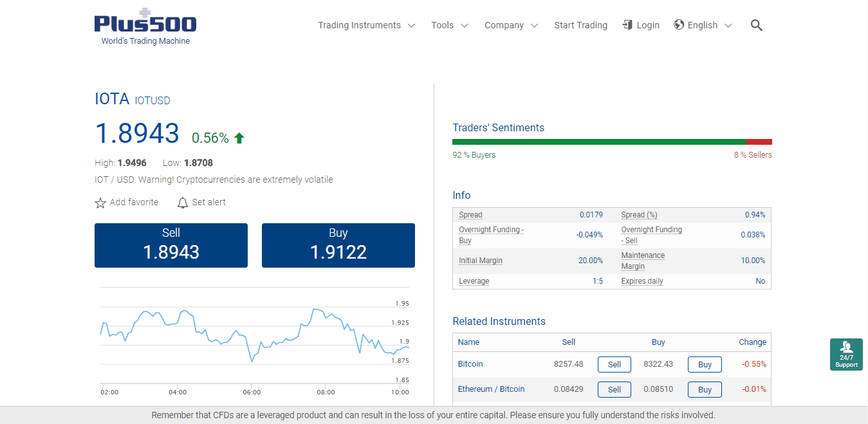
Task: Click the 92 % Buyers text
Action: click(x=474, y=155)
